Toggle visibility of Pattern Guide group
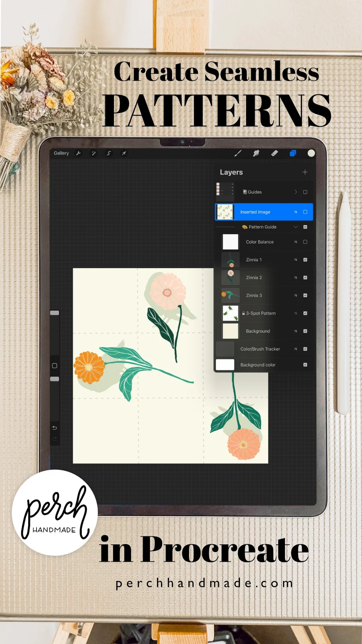 coord(305,227)
